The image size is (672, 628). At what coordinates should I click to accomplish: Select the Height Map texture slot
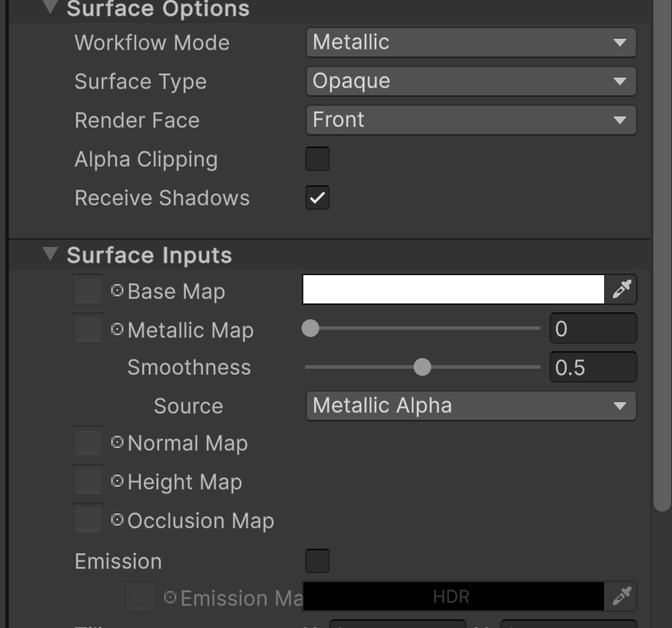pyautogui.click(x=88, y=480)
